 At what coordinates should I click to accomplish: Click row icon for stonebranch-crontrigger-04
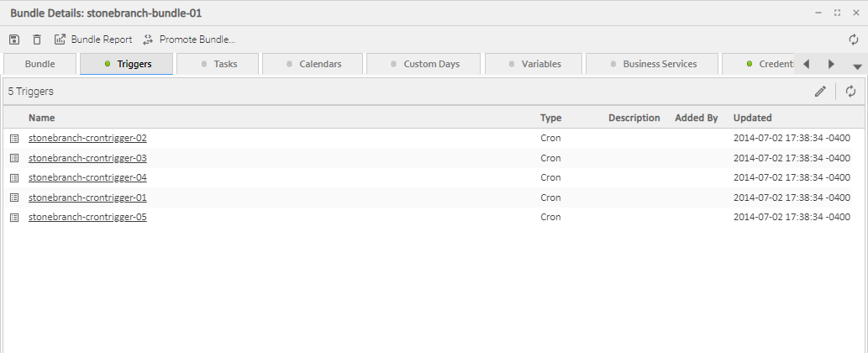(x=14, y=177)
